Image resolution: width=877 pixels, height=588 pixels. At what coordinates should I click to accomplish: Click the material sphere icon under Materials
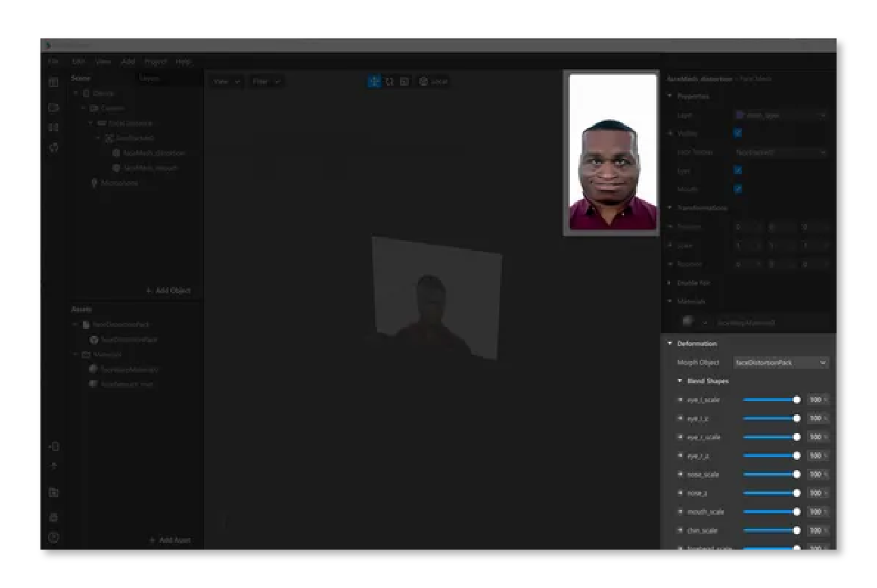(688, 321)
